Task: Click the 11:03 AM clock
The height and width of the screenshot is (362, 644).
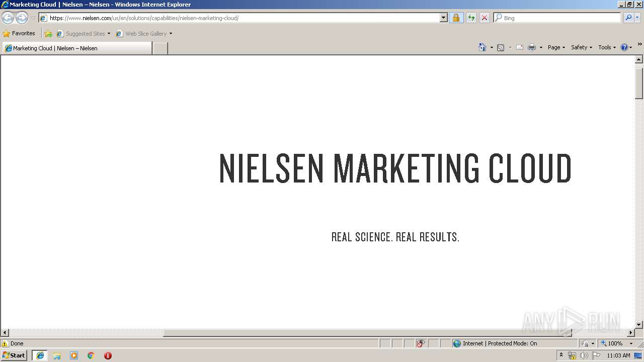Action: [x=618, y=355]
